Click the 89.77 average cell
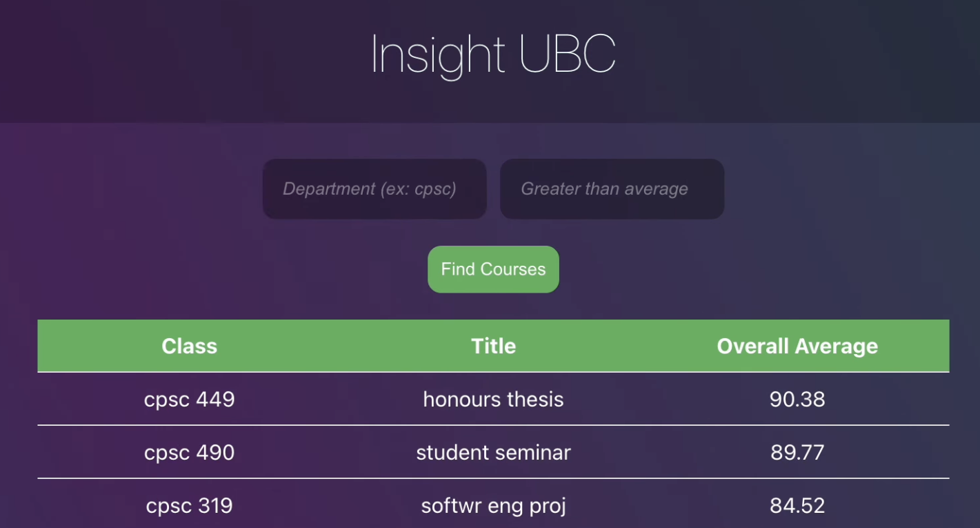 tap(797, 453)
